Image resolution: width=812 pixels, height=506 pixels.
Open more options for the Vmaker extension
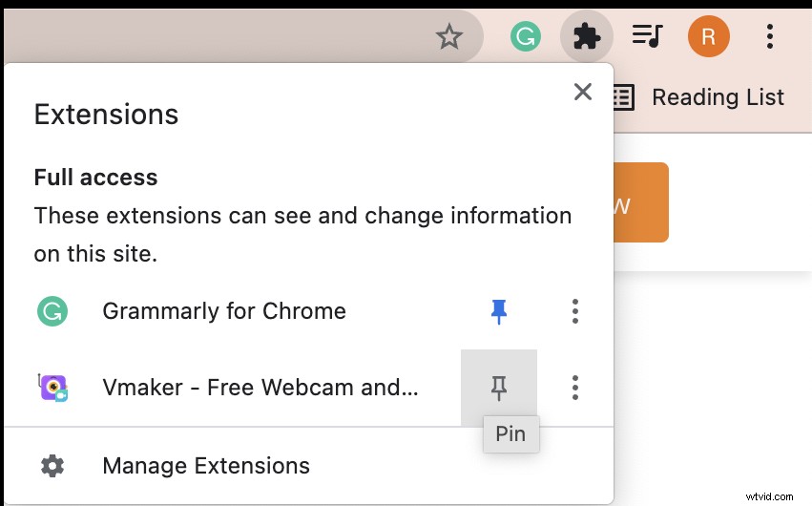(574, 388)
